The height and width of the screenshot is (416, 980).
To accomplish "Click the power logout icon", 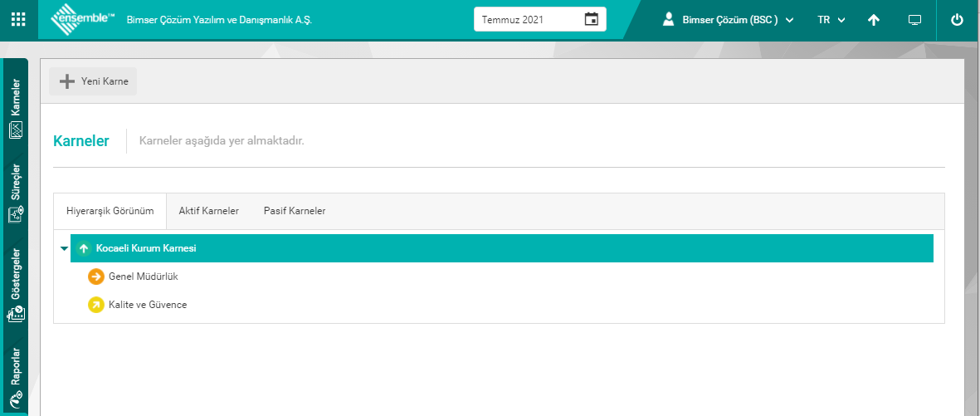I will click(957, 19).
